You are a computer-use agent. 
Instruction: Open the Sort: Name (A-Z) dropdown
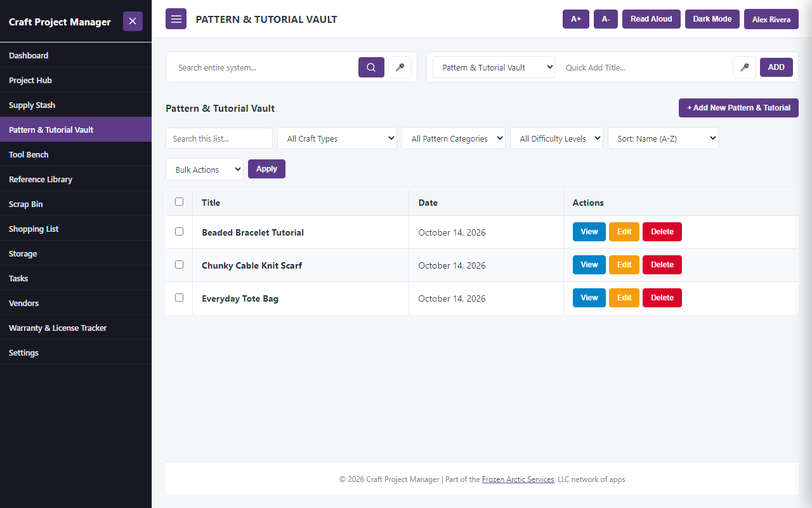pos(663,138)
